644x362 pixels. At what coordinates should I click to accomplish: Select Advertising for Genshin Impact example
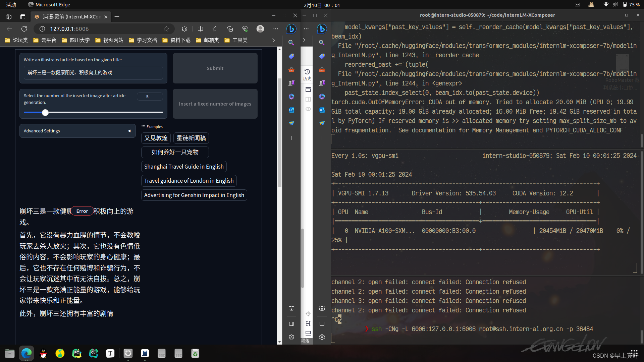[x=194, y=195]
